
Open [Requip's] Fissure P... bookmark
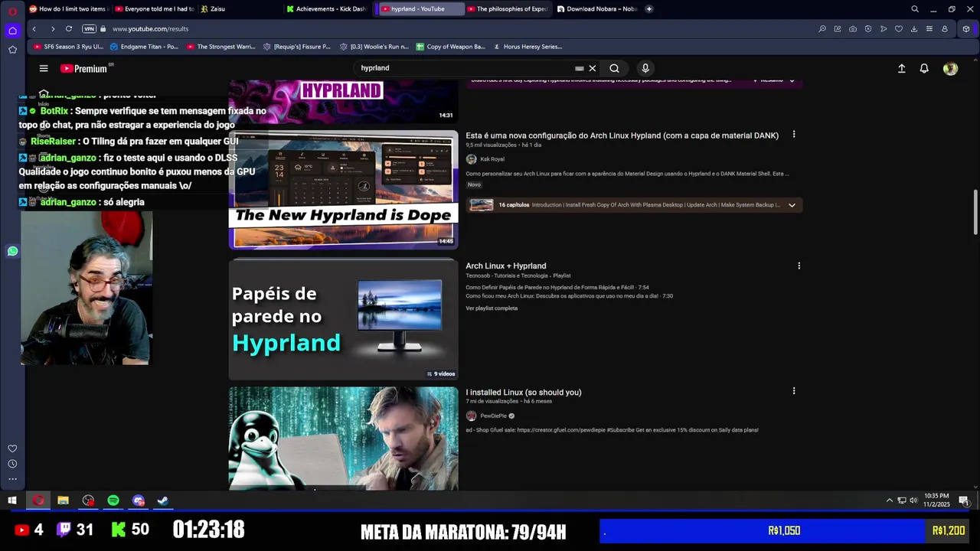click(x=297, y=47)
